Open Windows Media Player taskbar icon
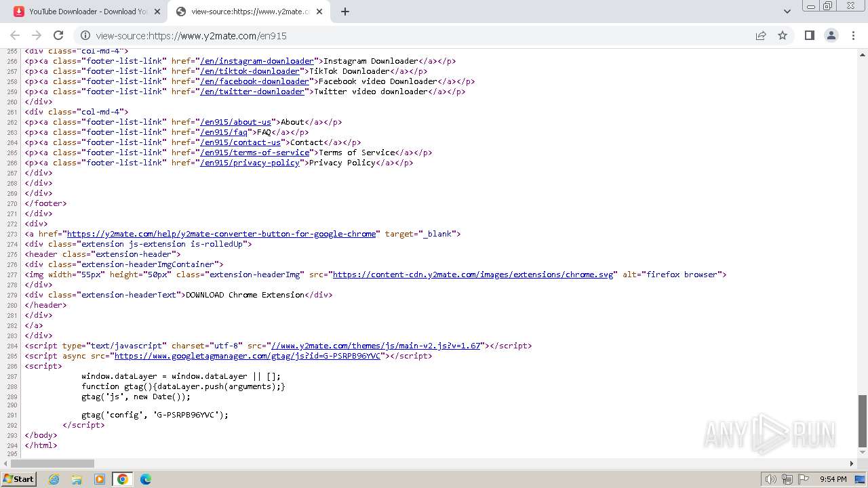 click(x=100, y=479)
